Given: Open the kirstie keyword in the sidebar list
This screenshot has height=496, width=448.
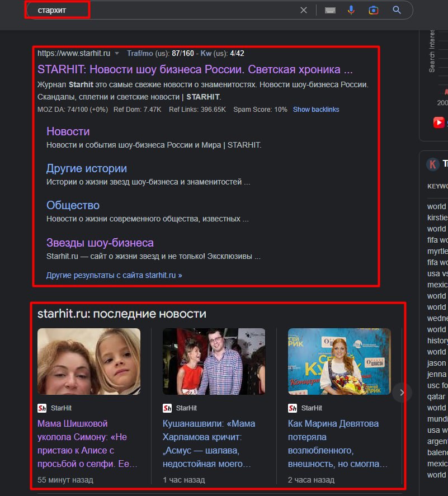Looking at the screenshot, I should pos(437,218).
